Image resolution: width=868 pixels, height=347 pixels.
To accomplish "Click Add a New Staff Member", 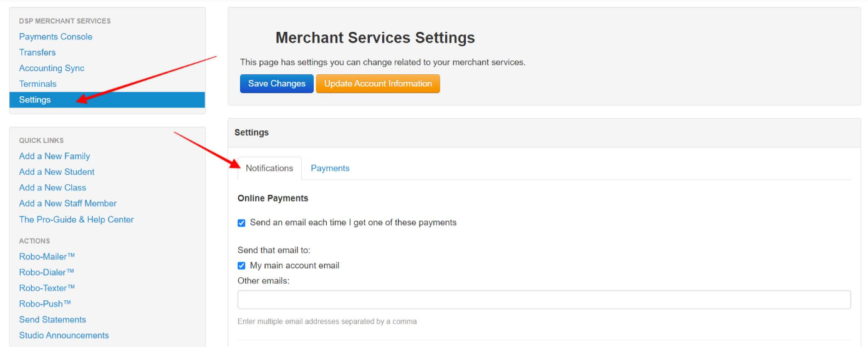I will coord(68,203).
